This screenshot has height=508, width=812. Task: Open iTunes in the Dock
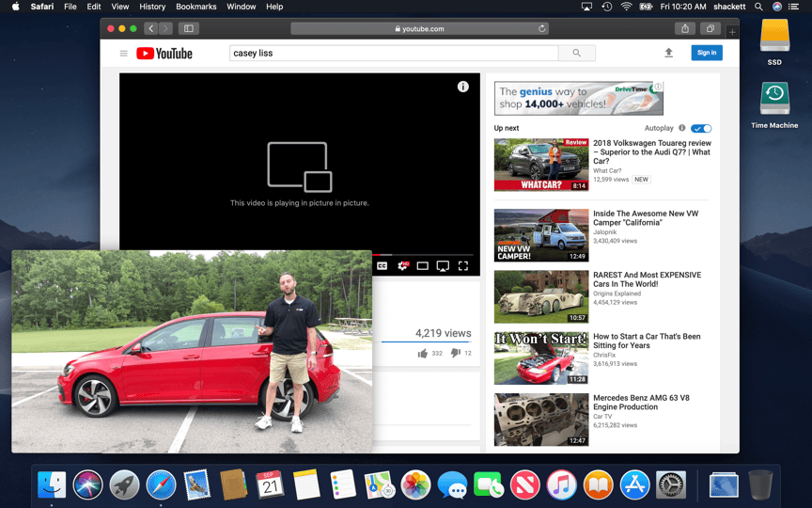[561, 485]
